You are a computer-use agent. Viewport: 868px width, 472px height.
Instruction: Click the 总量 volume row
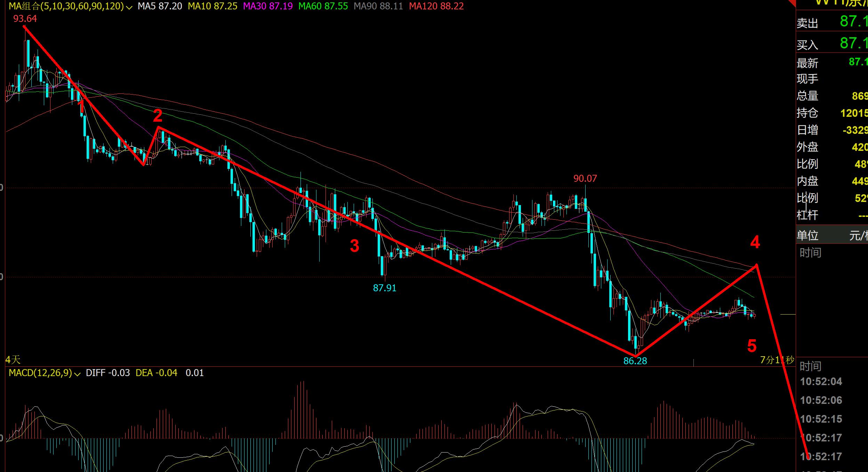tap(832, 96)
